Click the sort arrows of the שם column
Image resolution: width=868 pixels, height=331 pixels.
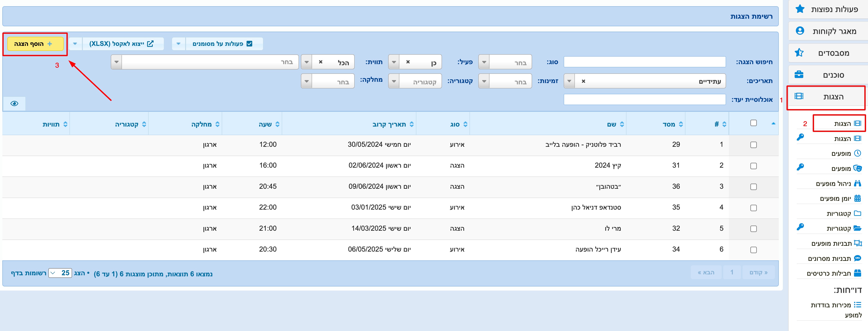[622, 124]
